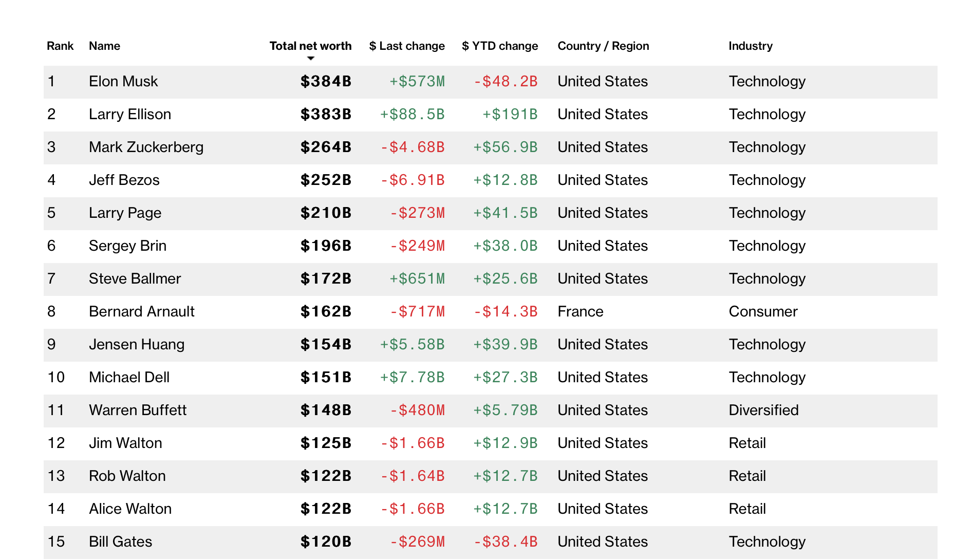Sort table by $ YTD change

pos(499,46)
